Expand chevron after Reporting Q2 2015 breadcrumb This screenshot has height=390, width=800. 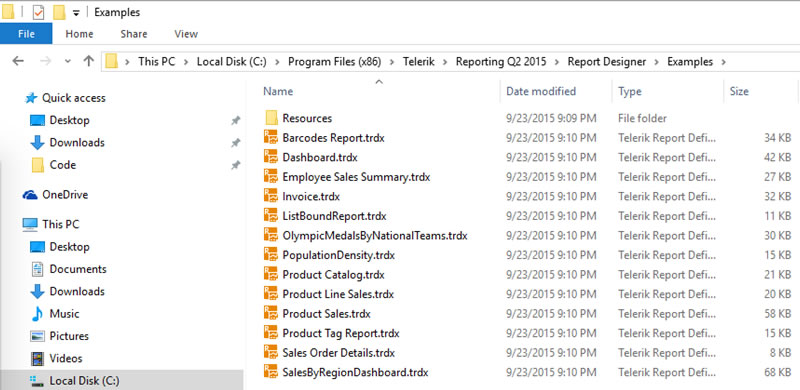point(557,62)
